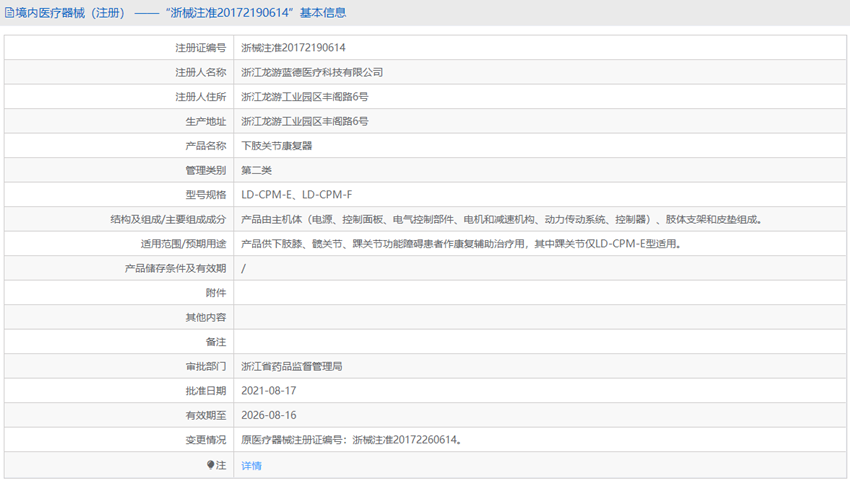Click intended use text starting with 产品供下肢膝
Viewport: 850px width, 480px height.
[461, 244]
